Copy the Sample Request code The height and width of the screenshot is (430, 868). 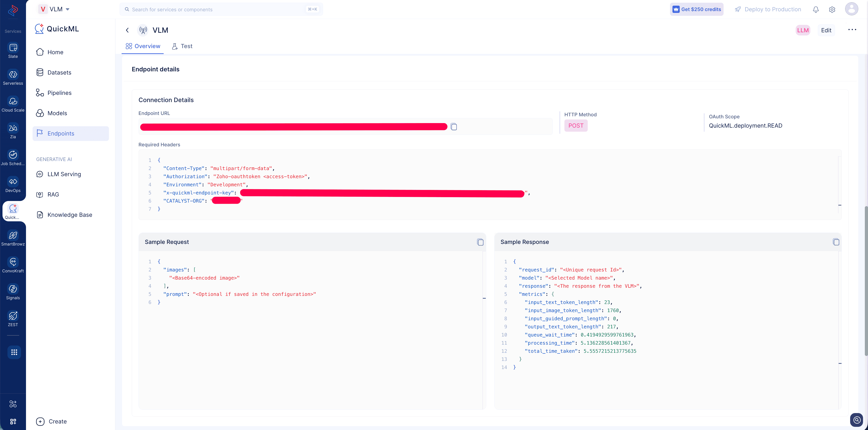tap(480, 242)
